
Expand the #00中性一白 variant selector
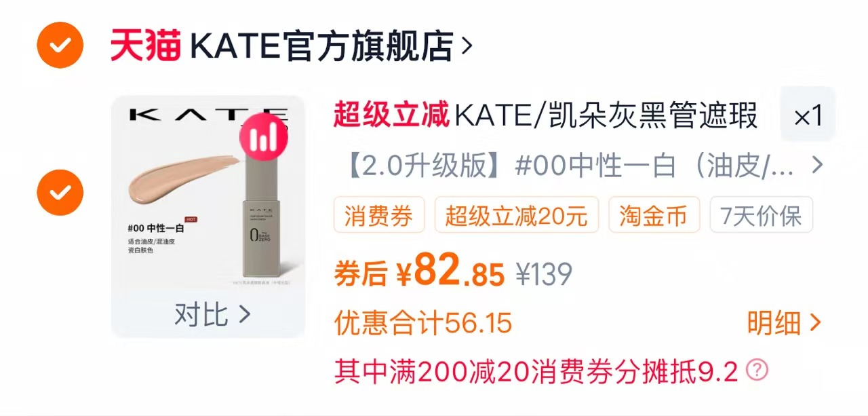578,165
